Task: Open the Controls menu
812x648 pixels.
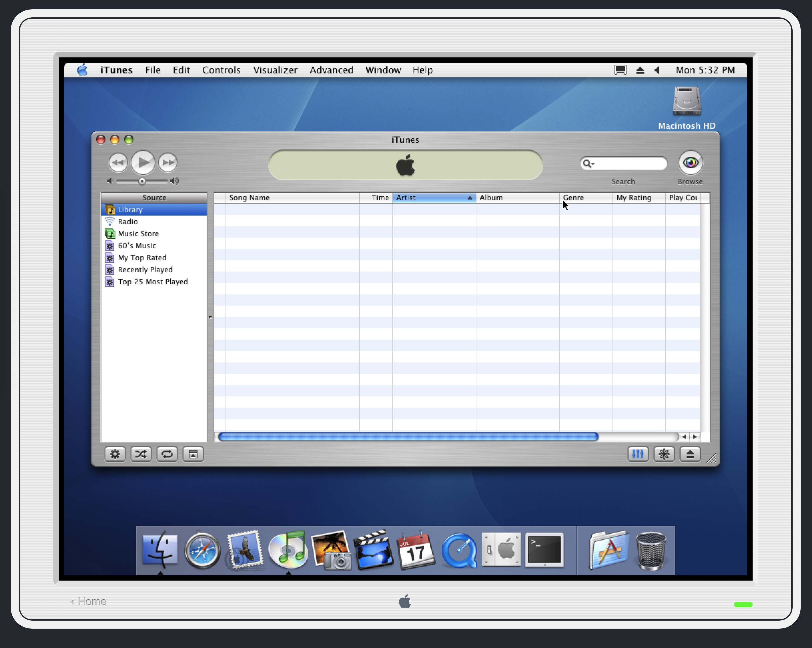Action: 221,70
